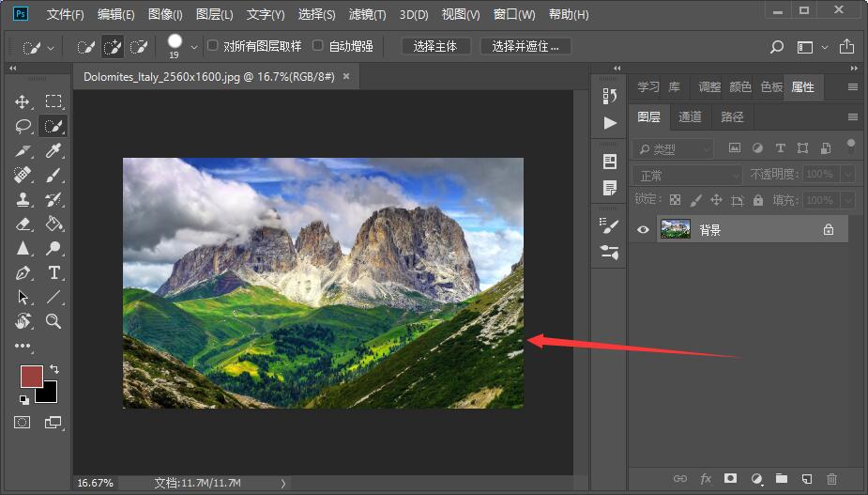Enable 自动增强 checkbox
Screen dimensions: 868x495
point(318,45)
